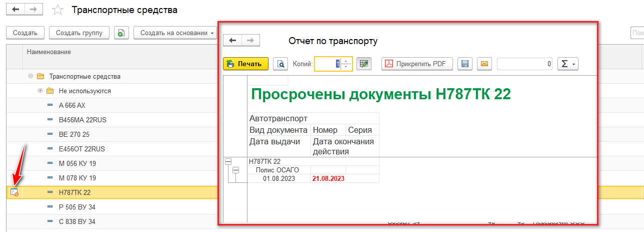644x232 pixels.
Task: Open the Создать на основании dropdown
Action: pos(175,33)
